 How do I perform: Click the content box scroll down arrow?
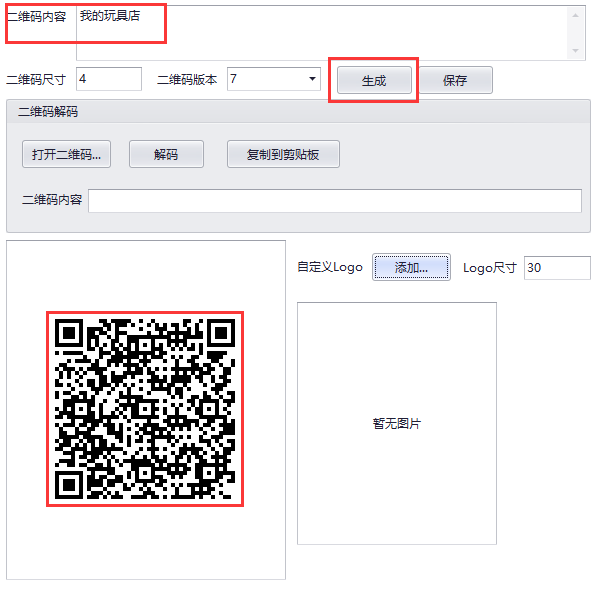click(x=575, y=50)
